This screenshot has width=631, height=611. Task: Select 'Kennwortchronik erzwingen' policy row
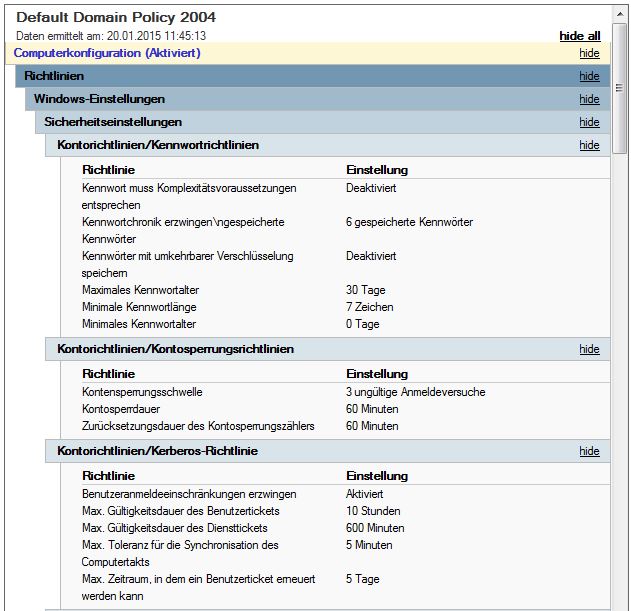(183, 230)
